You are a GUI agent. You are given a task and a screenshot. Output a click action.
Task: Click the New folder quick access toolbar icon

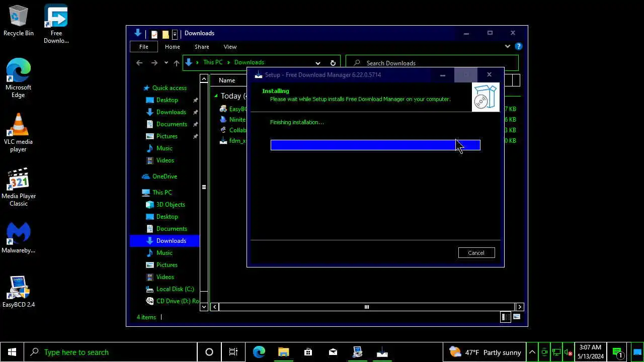(x=165, y=34)
